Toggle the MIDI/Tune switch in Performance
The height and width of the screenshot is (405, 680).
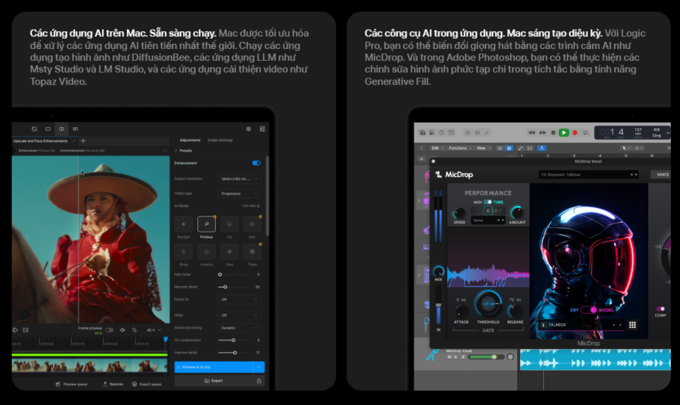tap(488, 201)
